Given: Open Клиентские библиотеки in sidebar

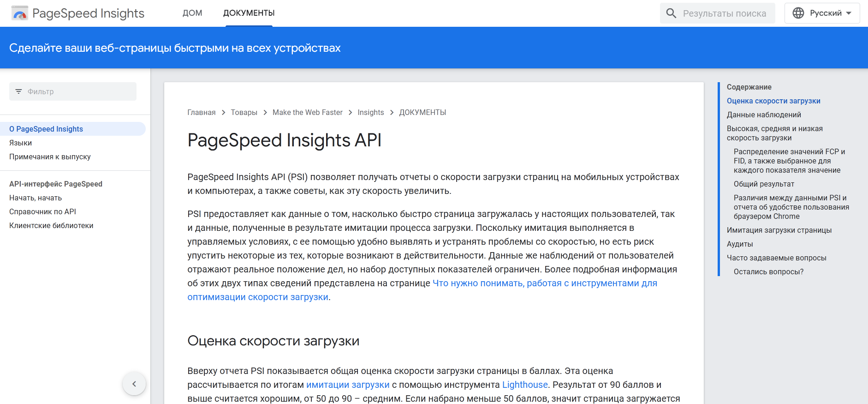Looking at the screenshot, I should [x=51, y=225].
